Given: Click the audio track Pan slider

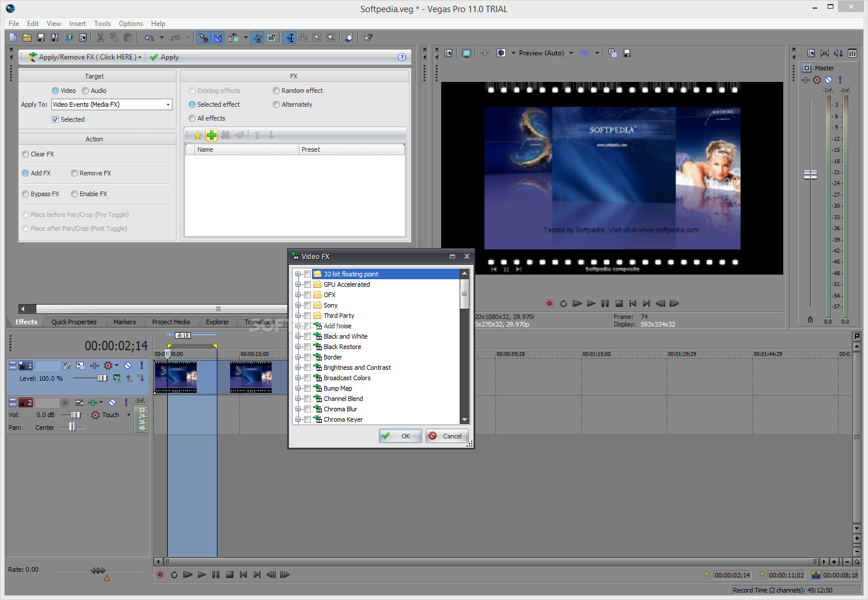Looking at the screenshot, I should coord(73,427).
